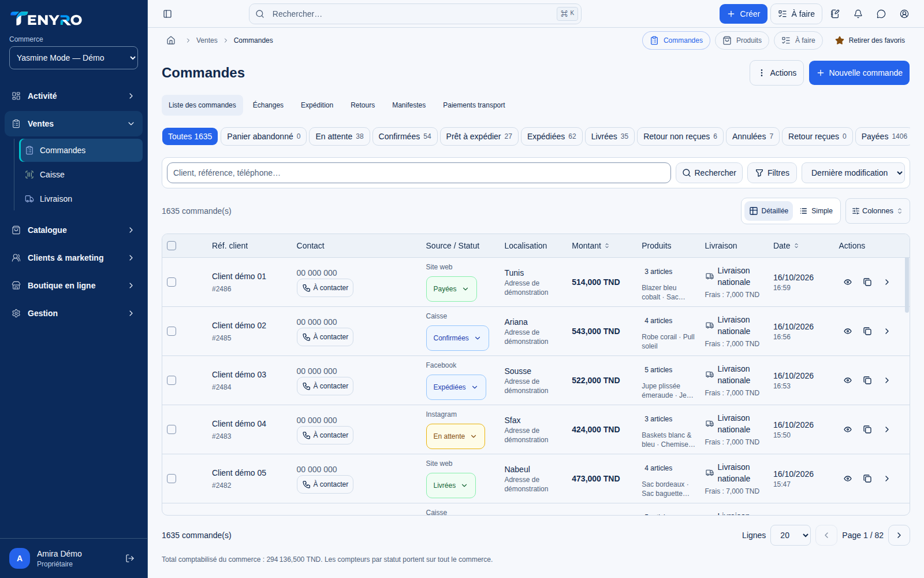Click the Créer button

[x=743, y=14]
